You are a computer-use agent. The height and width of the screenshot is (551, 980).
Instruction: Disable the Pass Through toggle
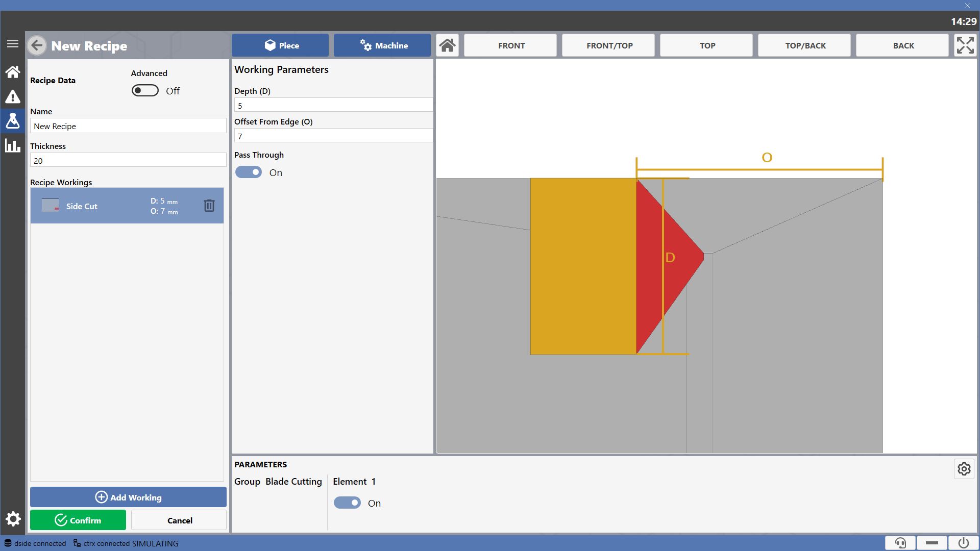pos(249,172)
